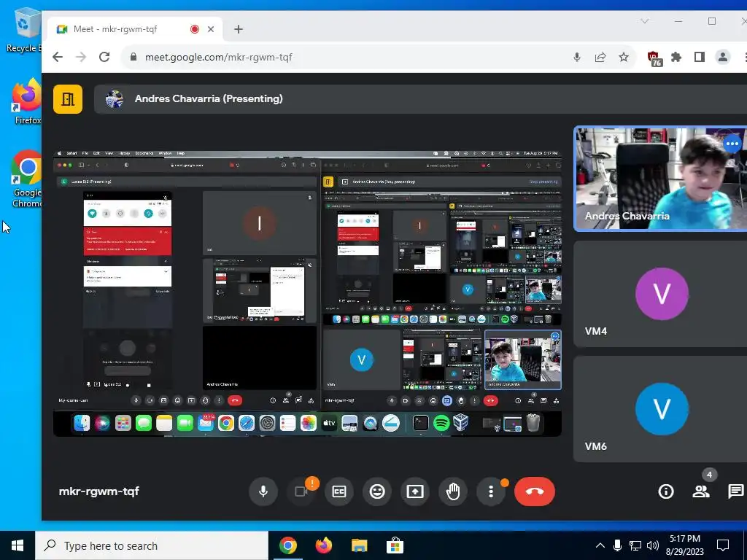Select the VM4 participant tile
The height and width of the screenshot is (560, 747).
660,294
